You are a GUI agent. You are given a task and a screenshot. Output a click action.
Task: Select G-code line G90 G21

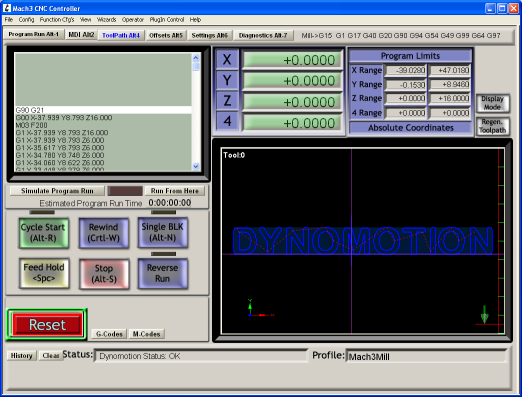(103, 110)
